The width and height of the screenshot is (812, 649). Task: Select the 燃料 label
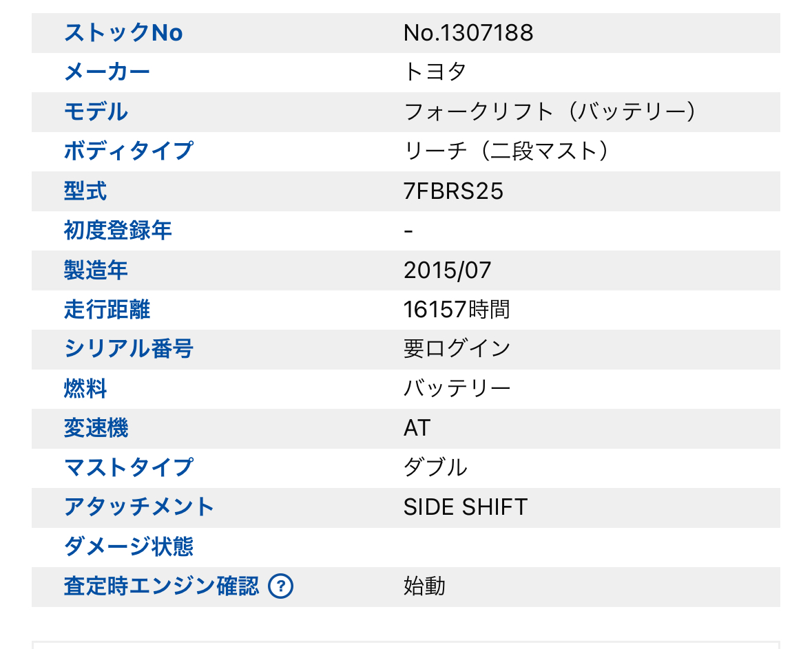pos(85,389)
